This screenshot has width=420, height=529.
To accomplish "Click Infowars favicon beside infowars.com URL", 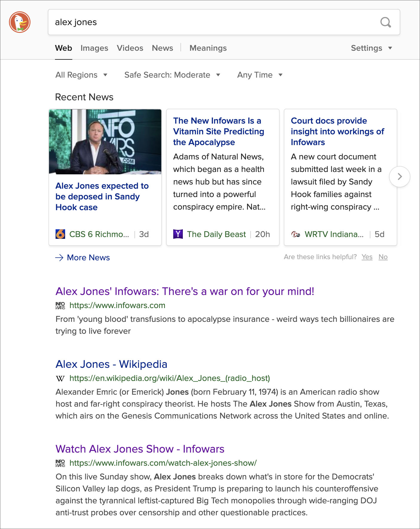I will [60, 305].
